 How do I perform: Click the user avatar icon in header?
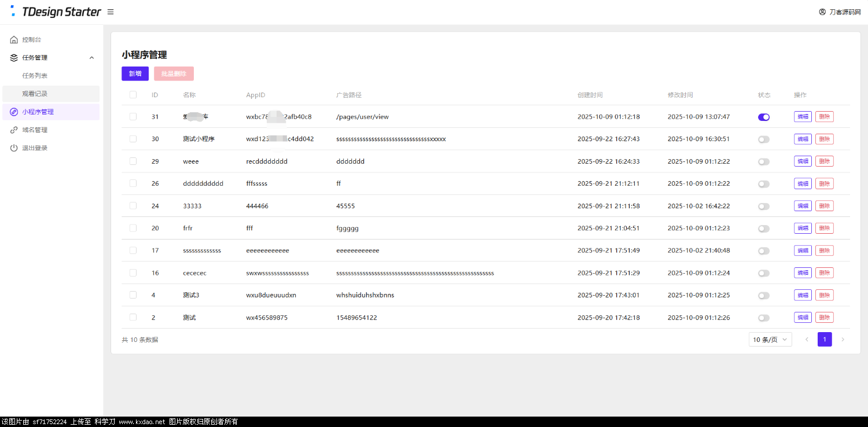(822, 12)
